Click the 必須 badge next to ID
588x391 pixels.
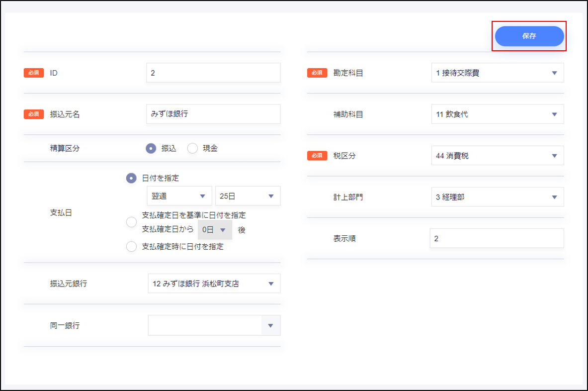[34, 73]
